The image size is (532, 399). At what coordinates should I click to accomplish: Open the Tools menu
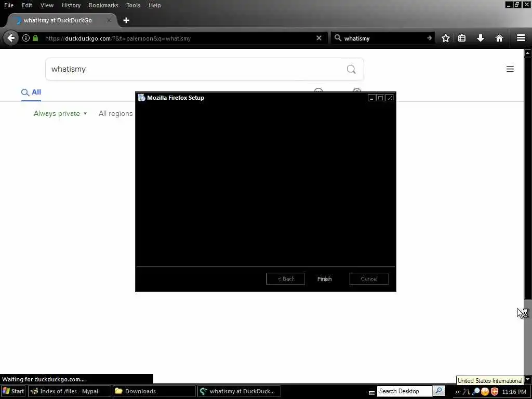133,5
